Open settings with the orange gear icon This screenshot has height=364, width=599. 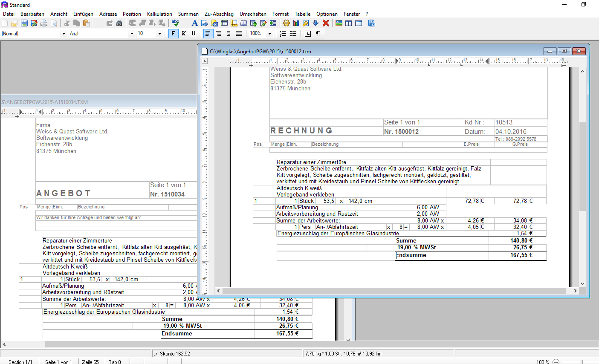(286, 23)
